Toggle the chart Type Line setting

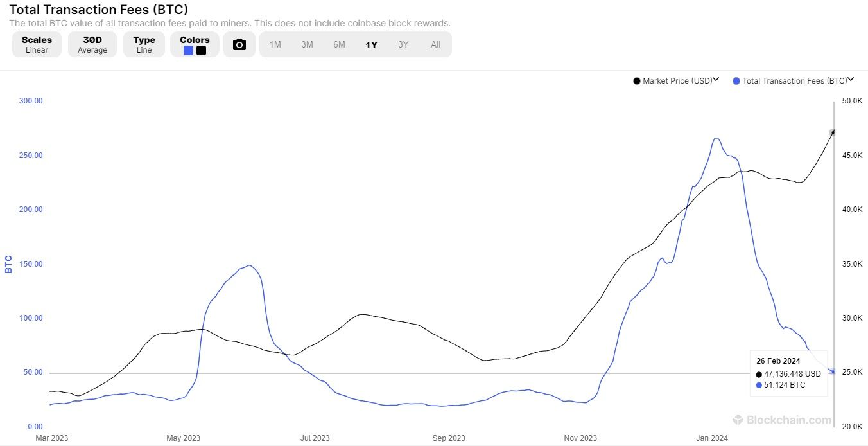pos(144,44)
